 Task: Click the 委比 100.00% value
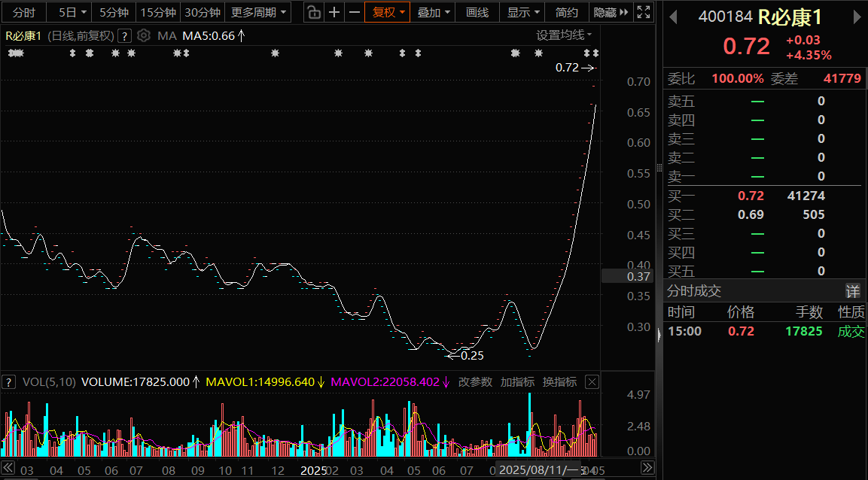737,78
